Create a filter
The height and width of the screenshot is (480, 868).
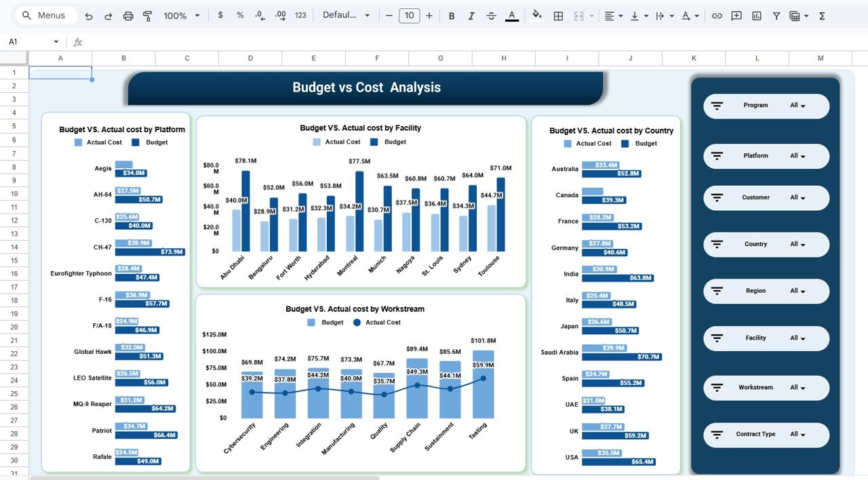coord(776,15)
